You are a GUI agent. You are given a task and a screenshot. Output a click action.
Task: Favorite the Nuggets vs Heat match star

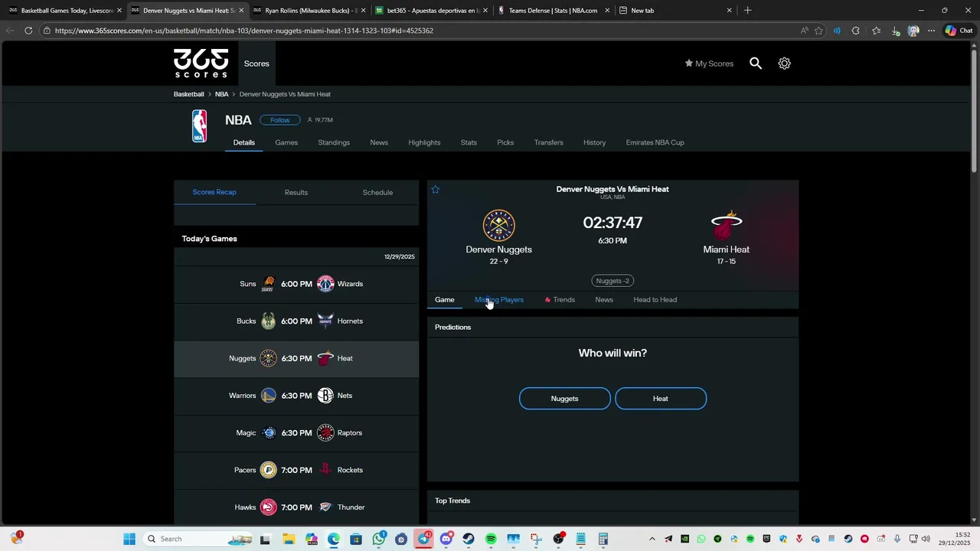436,190
